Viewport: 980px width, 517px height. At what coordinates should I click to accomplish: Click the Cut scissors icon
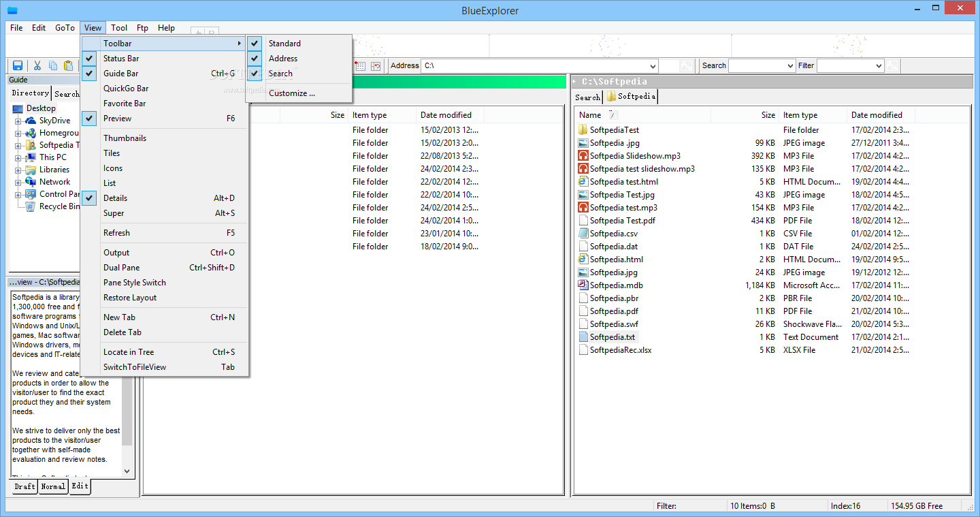pos(37,65)
